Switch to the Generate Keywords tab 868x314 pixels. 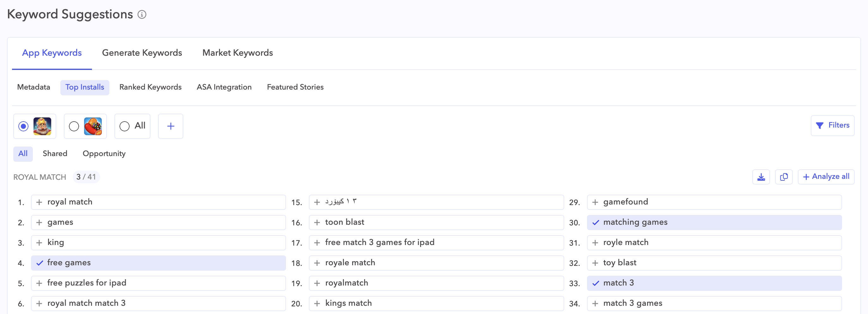tap(142, 53)
